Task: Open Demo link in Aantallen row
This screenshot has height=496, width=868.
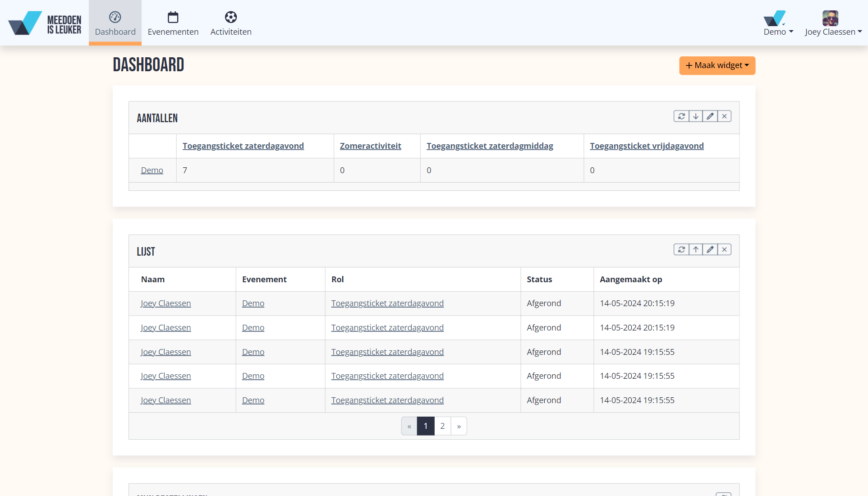Action: pos(152,170)
